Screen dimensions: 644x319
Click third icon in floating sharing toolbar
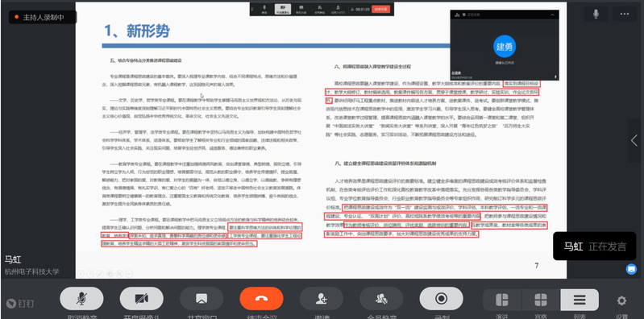pyautogui.click(x=301, y=9)
